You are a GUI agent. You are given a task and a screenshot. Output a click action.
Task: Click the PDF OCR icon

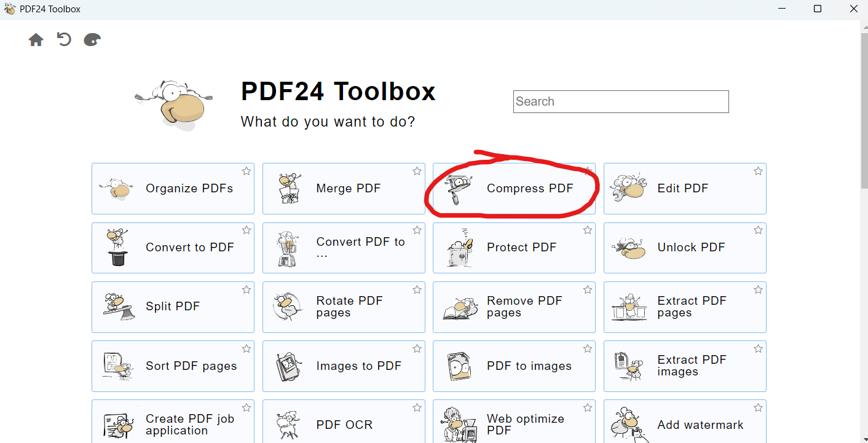pos(288,425)
